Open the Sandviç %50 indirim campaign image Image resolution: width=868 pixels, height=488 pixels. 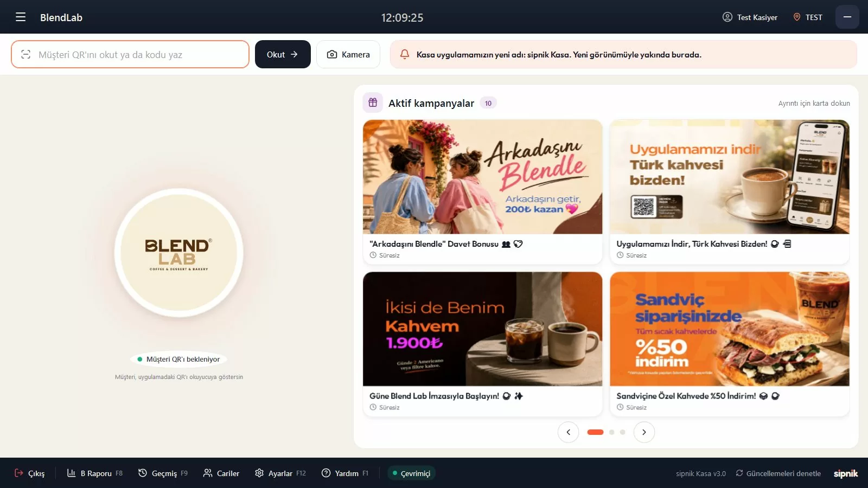730,329
